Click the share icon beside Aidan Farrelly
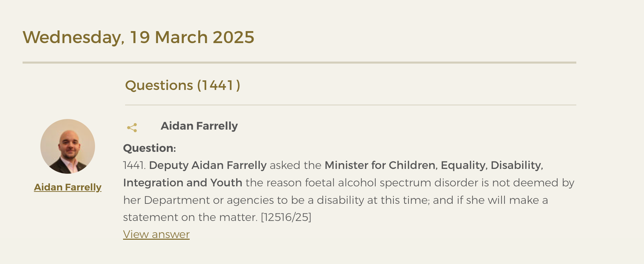This screenshot has height=264, width=644. (132, 128)
